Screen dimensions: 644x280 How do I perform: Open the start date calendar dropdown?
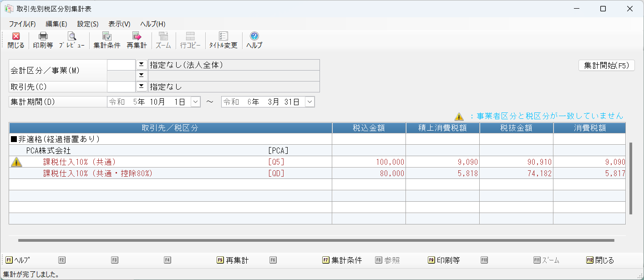click(195, 102)
